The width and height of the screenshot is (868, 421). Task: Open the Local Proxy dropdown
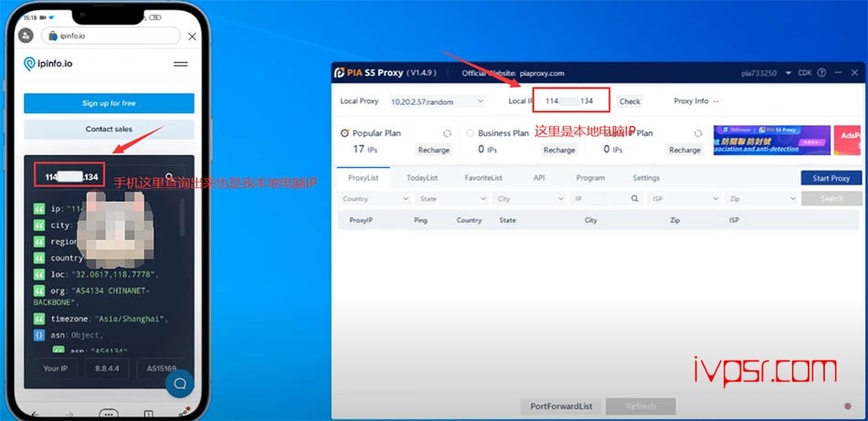point(438,101)
